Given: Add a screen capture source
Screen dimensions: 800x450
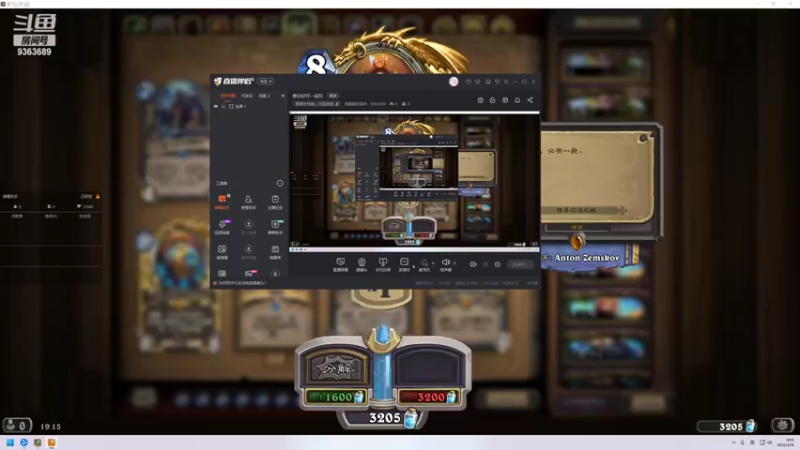Looking at the screenshot, I should 340,264.
